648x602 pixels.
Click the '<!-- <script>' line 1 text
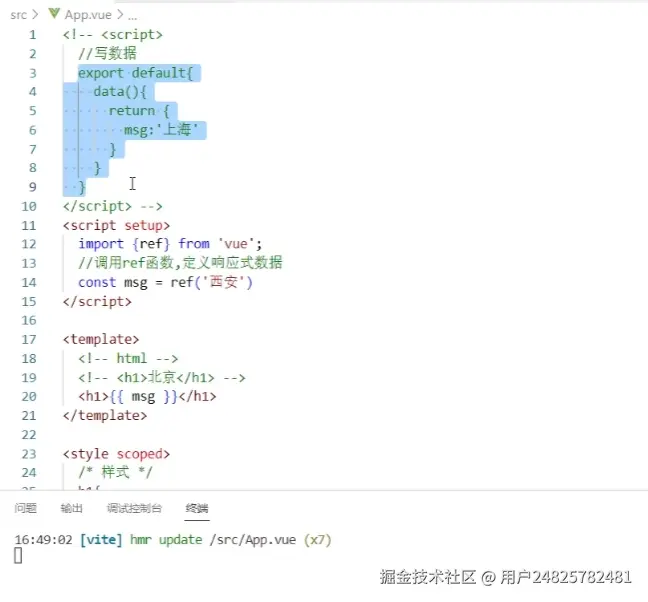[x=112, y=35]
